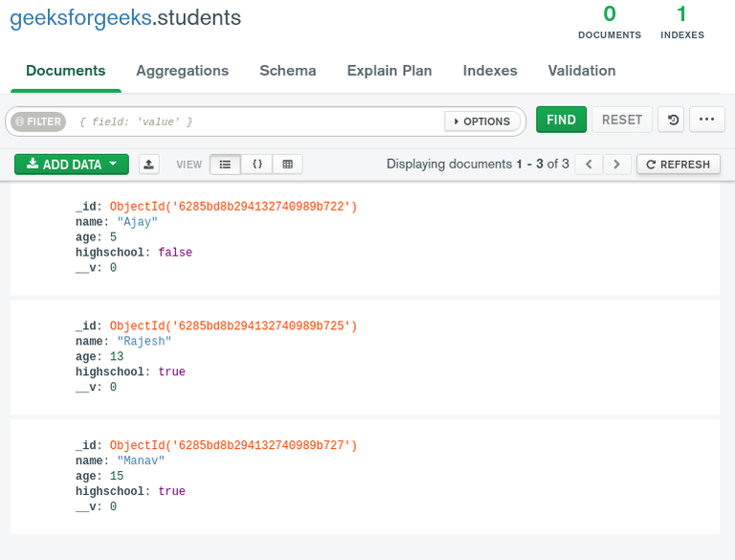Go to the next page of documents
This screenshot has width=735, height=560.
point(617,165)
